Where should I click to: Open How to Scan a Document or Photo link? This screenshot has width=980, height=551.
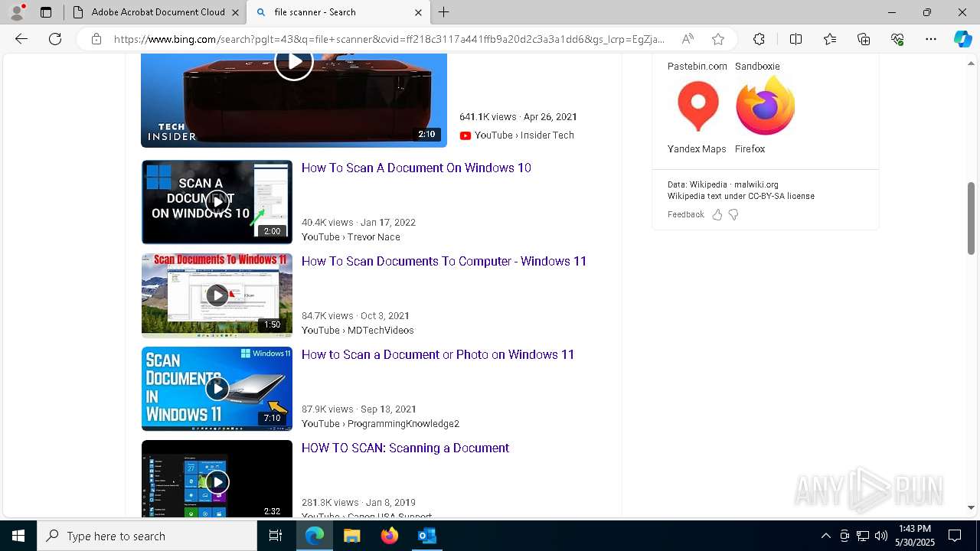pos(438,354)
